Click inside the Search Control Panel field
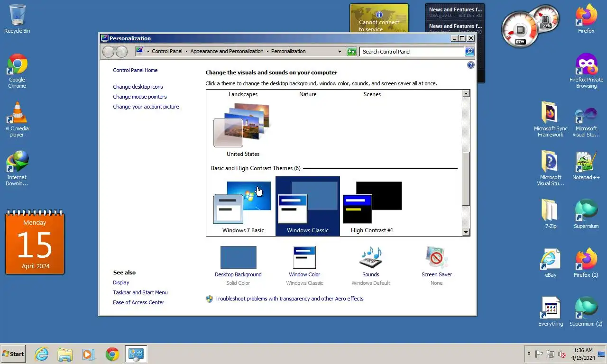 [412, 51]
